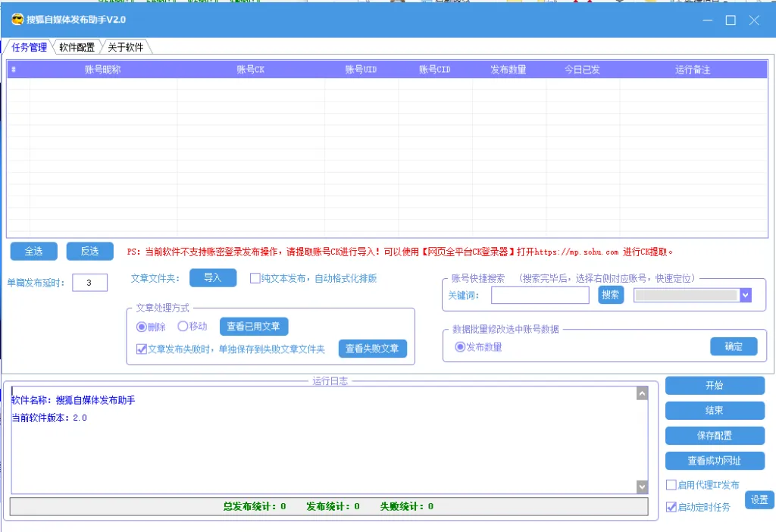Click the 账号CID column header

[x=435, y=70]
